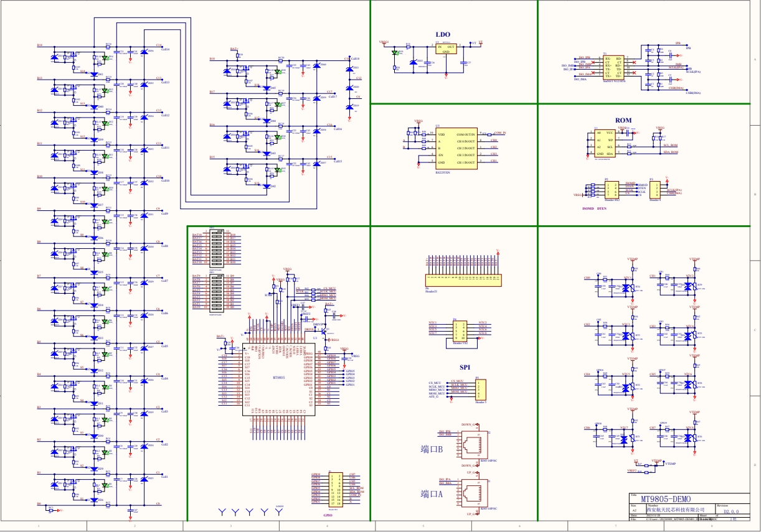Select the Header 4 P3 connector
This screenshot has height=532, width=761.
pos(655,189)
